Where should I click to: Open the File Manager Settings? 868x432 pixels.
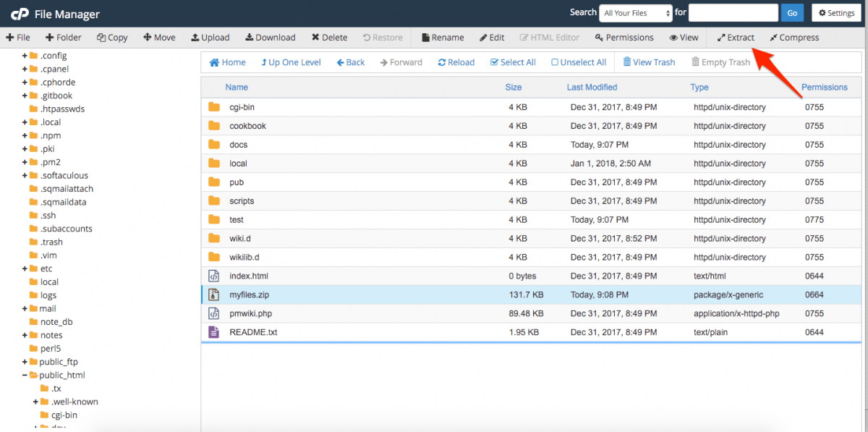[x=836, y=12]
